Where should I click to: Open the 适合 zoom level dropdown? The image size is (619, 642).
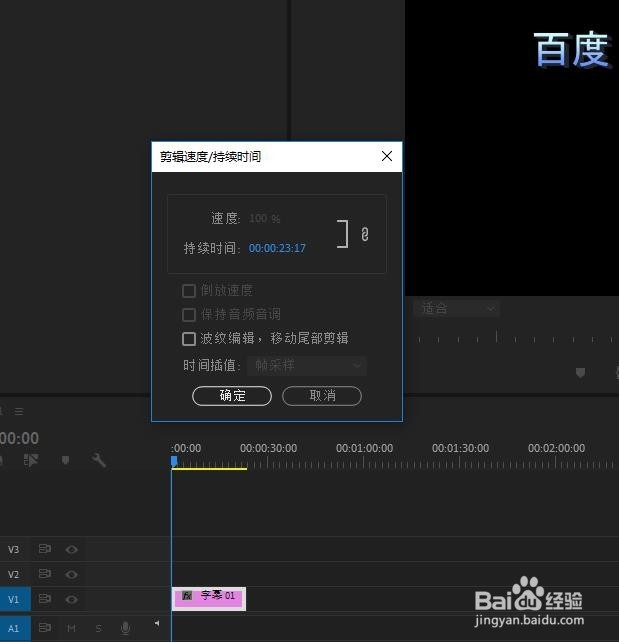tap(456, 308)
